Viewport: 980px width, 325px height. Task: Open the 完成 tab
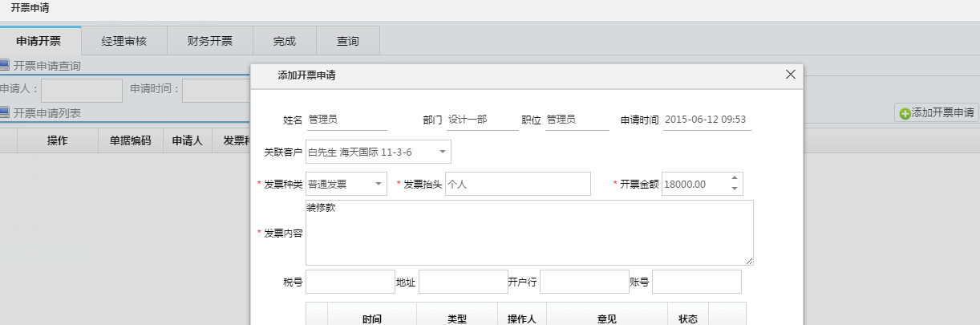[x=284, y=41]
